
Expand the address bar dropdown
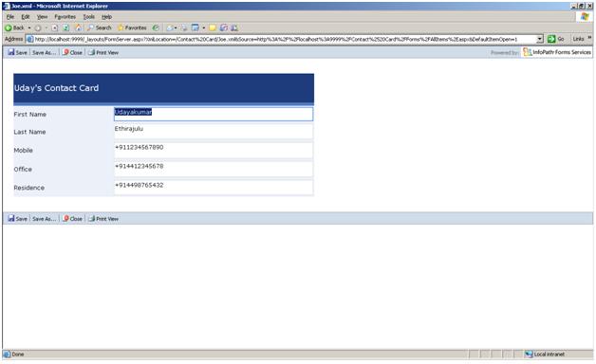pos(540,39)
